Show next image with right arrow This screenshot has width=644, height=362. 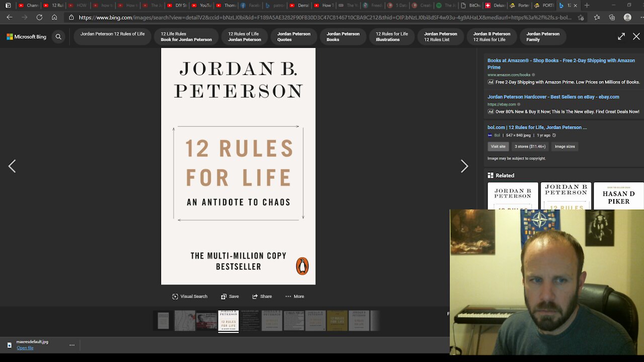click(464, 166)
